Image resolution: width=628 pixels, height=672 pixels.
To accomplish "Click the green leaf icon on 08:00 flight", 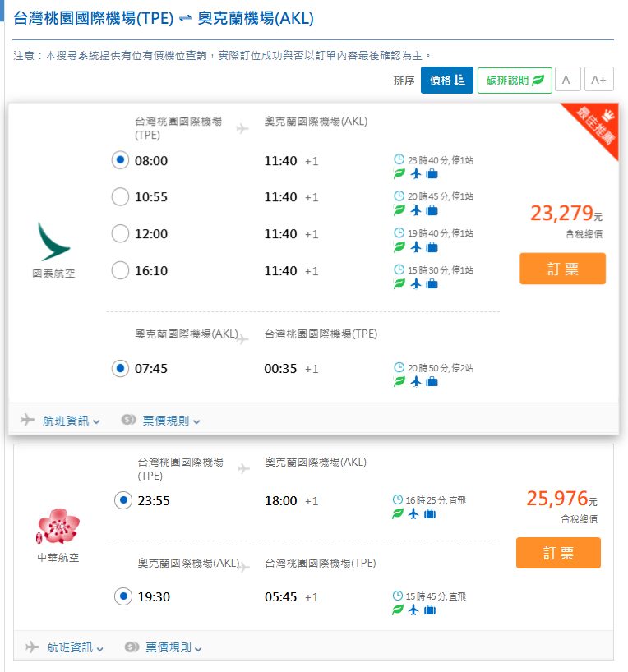I will (x=399, y=173).
